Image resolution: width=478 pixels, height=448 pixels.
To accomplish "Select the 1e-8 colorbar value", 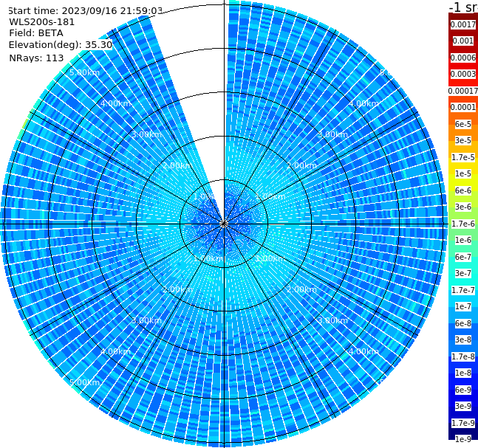I will [x=463, y=373].
